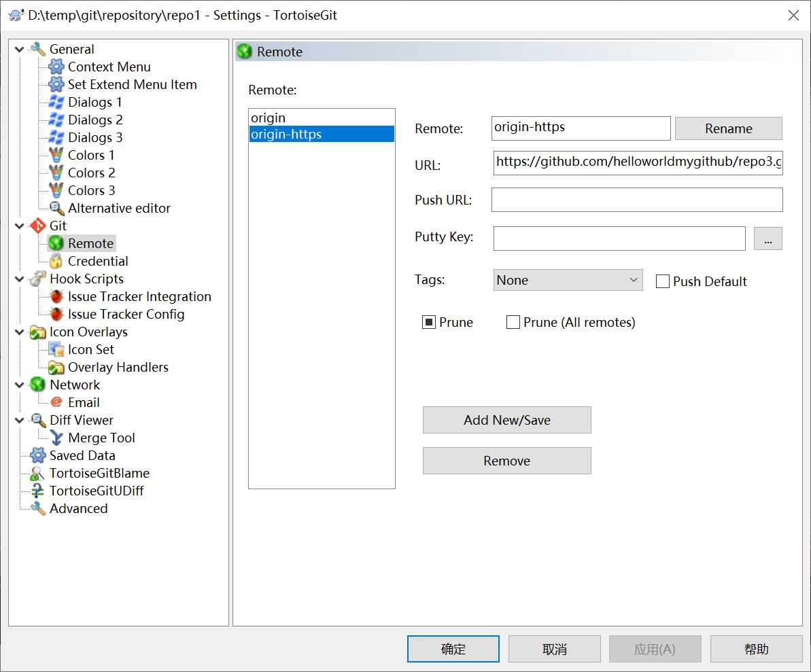Click the Colors 2 palette icon
Viewport: 811px width, 672px height.
[x=56, y=173]
